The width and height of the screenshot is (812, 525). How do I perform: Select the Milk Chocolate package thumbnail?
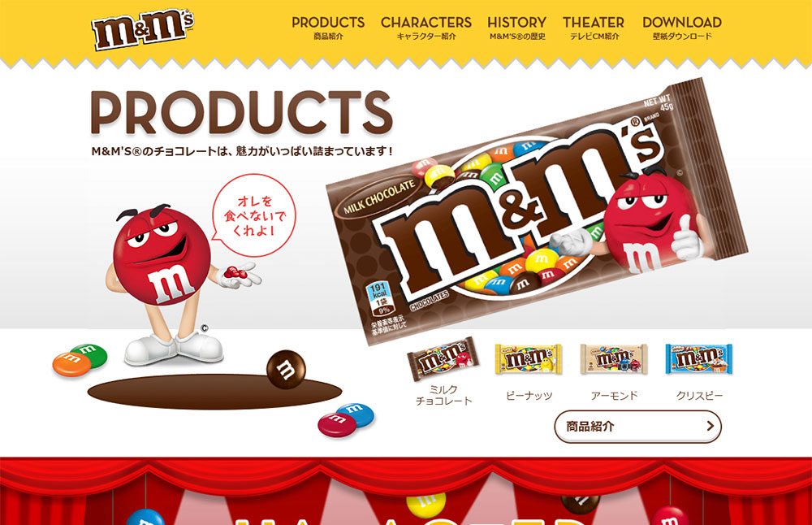443,358
